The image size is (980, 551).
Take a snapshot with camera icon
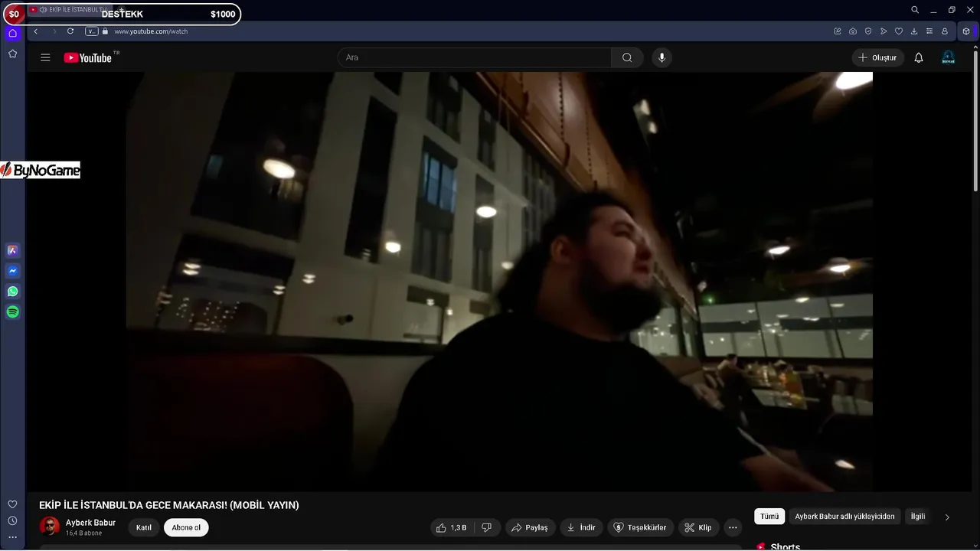pyautogui.click(x=853, y=31)
